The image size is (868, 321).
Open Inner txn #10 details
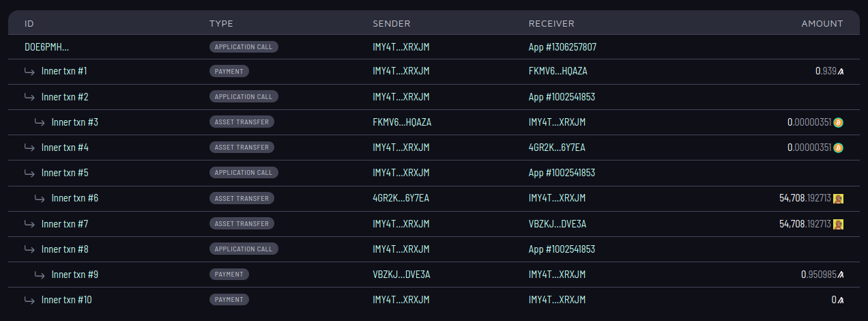tap(67, 300)
